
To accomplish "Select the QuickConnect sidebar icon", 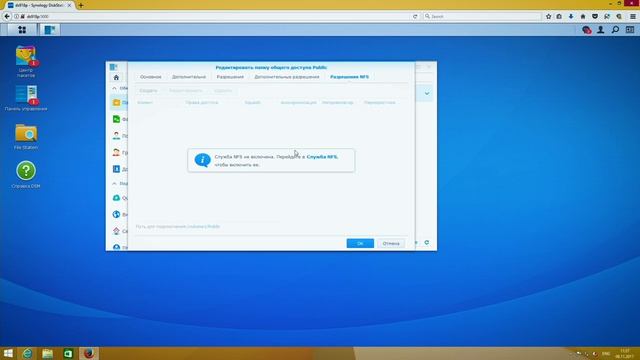I will click(116, 198).
